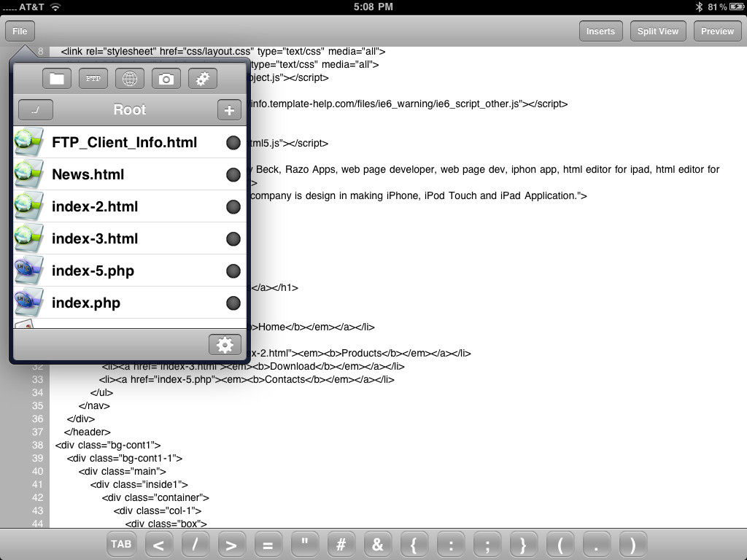Place cursor on line with class="bg-cont1"

point(108,445)
